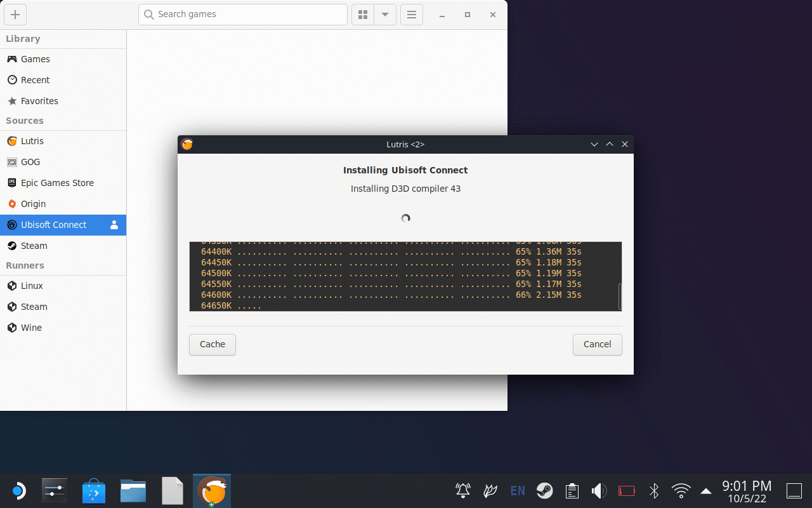
Task: Click the 'Installing D3D compiler 43' text
Action: (x=405, y=189)
